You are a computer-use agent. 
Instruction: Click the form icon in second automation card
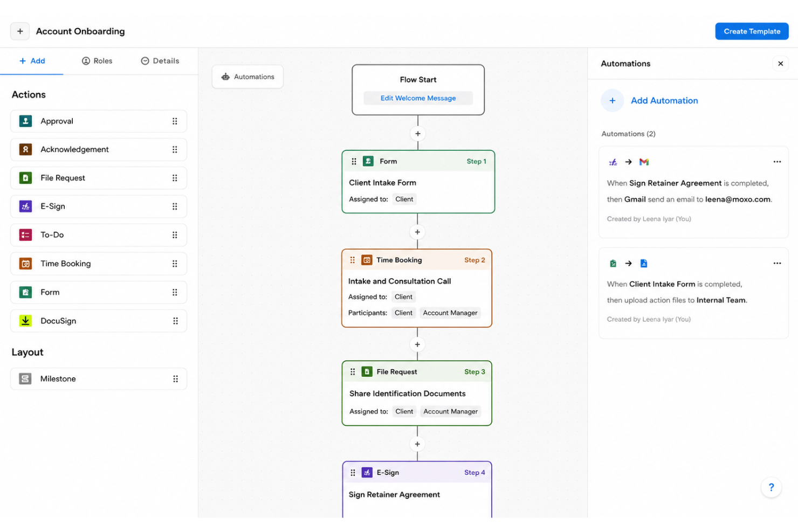(613, 264)
